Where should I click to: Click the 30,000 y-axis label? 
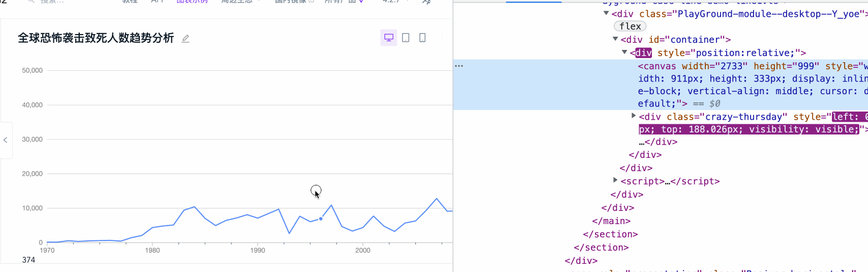[32, 139]
